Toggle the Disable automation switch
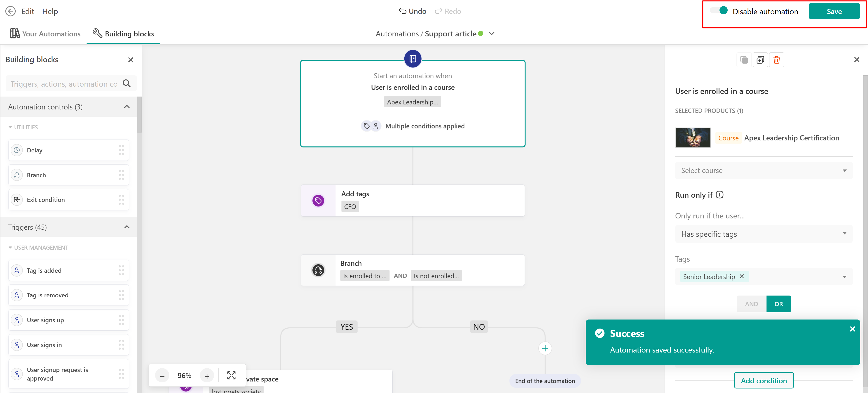 (719, 11)
